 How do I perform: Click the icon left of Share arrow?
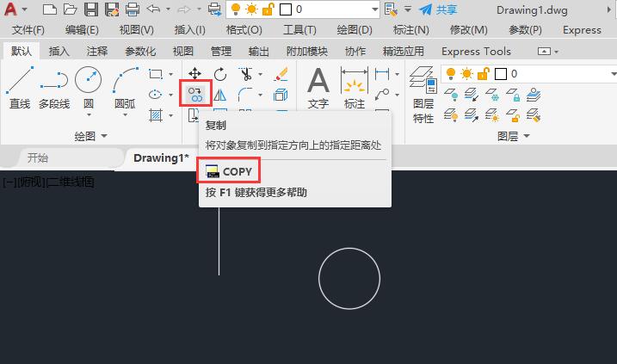(x=391, y=9)
